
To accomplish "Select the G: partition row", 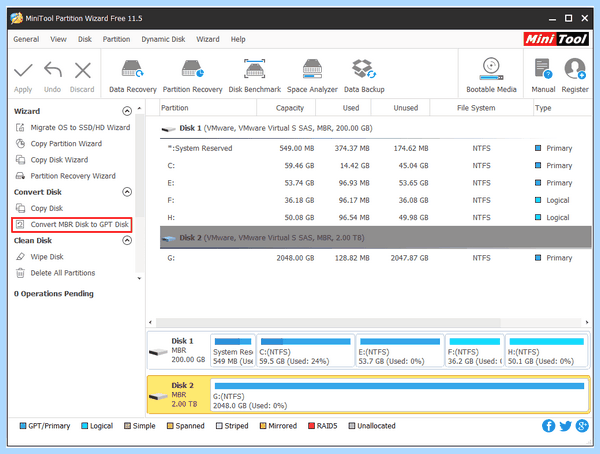I will (x=375, y=258).
